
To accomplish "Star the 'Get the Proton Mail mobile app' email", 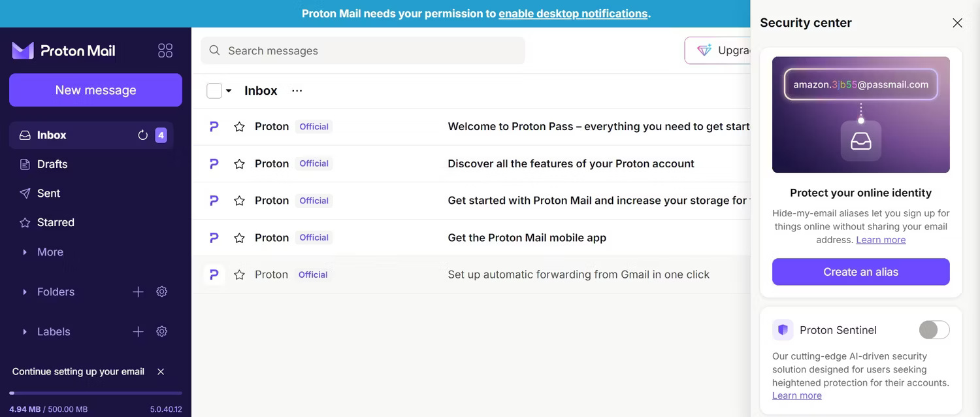I will click(239, 237).
